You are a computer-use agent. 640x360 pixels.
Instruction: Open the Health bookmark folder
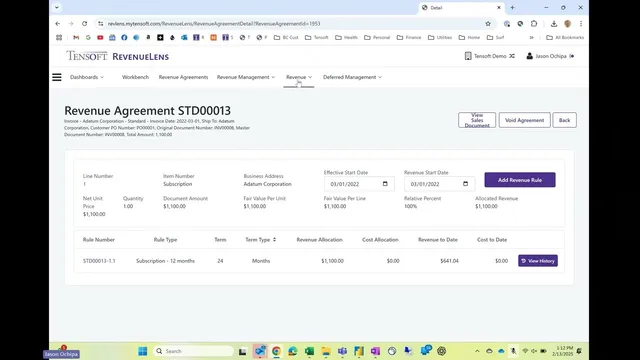coord(347,37)
